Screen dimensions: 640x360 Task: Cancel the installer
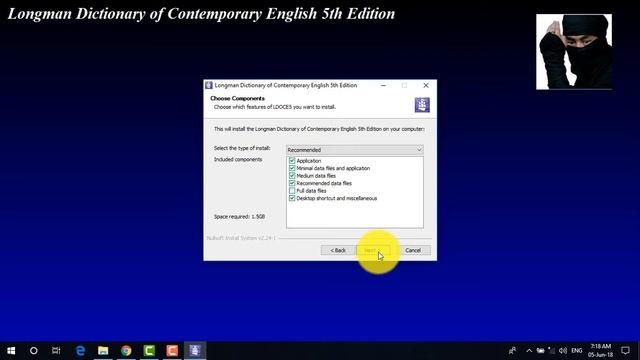[x=413, y=250]
